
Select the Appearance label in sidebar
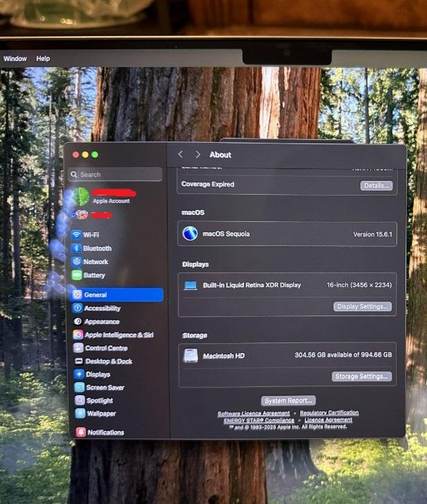pyautogui.click(x=102, y=322)
